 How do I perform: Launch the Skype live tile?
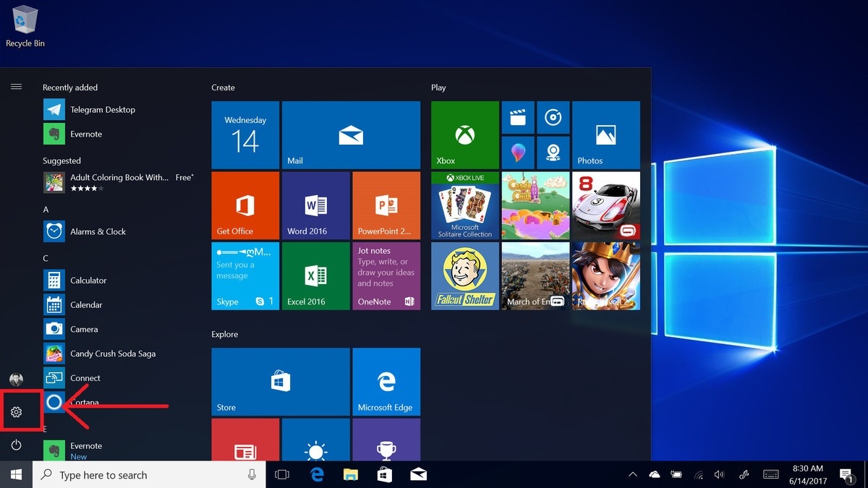[x=245, y=275]
